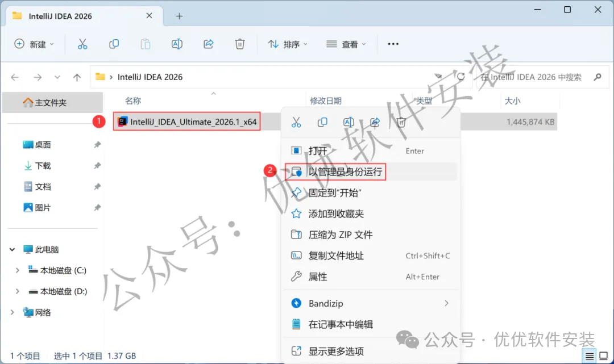Choose 在记事本中编辑 menu entry
The image size is (614, 364).
[371, 324]
